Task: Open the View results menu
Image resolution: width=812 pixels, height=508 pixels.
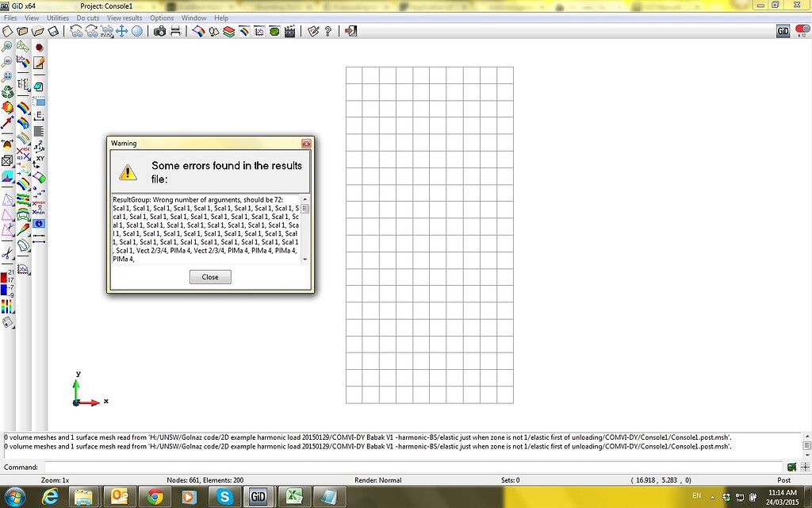Action: 124,17
